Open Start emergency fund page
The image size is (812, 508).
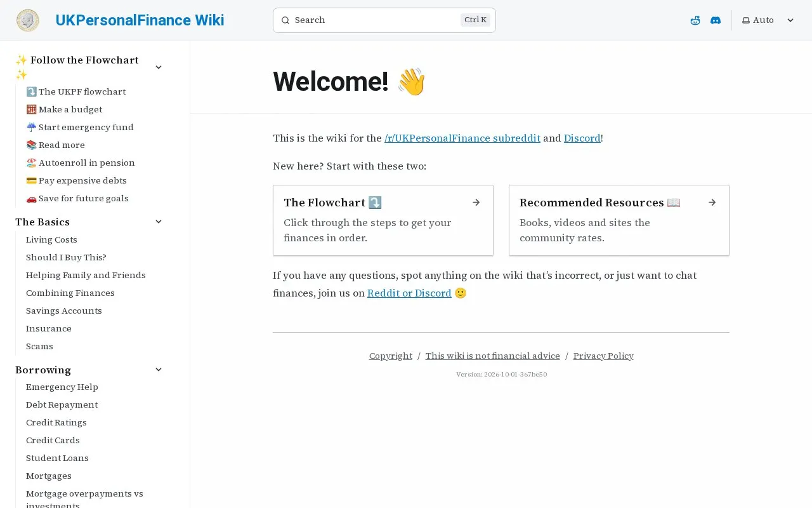[x=80, y=127]
